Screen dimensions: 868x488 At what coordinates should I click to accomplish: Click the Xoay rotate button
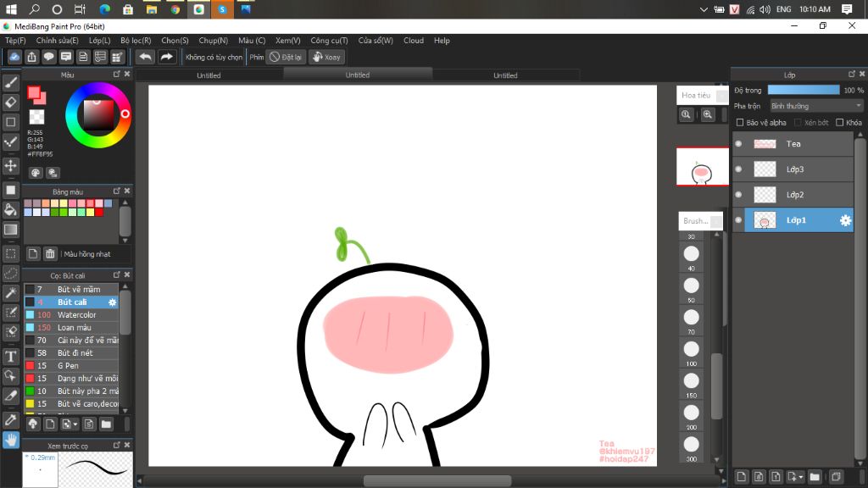(326, 57)
